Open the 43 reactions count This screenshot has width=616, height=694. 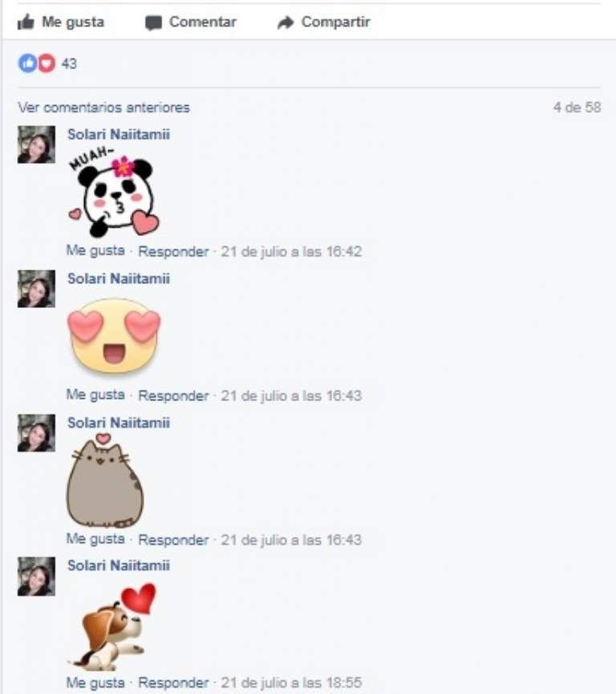pyautogui.click(x=69, y=63)
